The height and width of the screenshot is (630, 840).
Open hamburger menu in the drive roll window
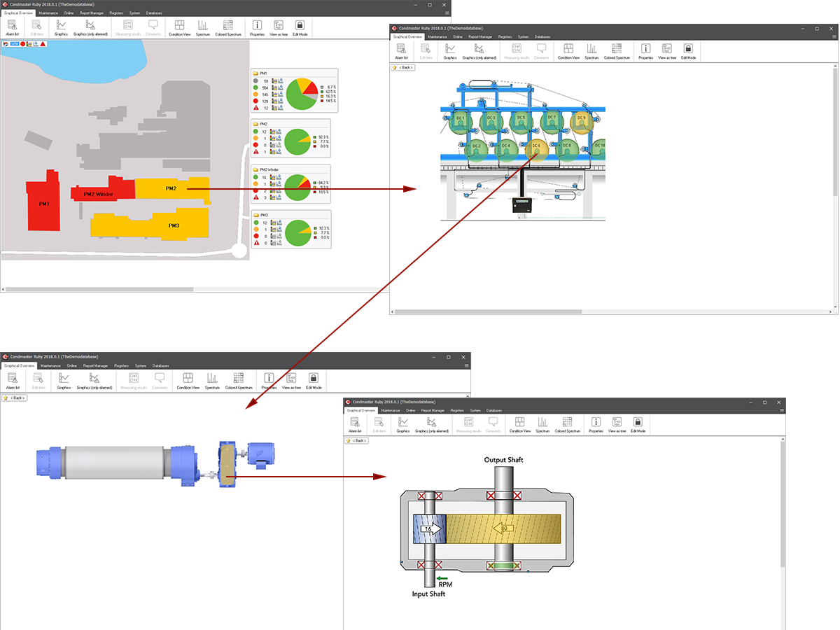pyautogui.click(x=467, y=365)
